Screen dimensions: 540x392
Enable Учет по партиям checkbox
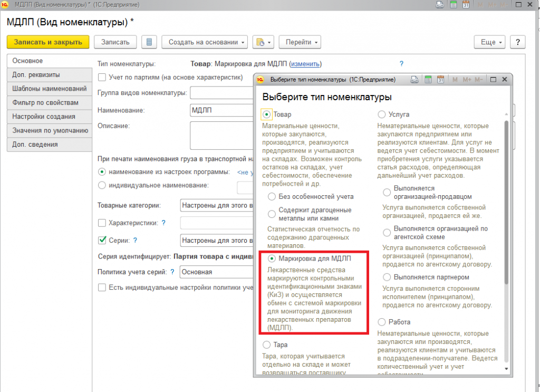(102, 77)
